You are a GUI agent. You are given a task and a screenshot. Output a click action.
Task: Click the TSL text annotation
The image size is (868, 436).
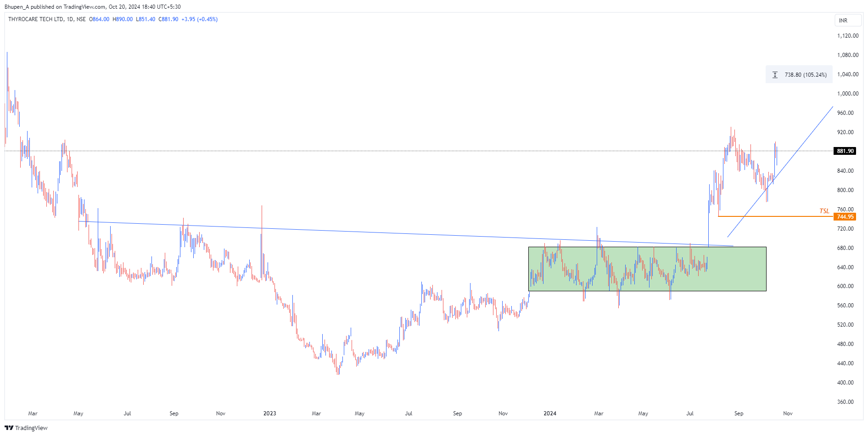coord(824,211)
